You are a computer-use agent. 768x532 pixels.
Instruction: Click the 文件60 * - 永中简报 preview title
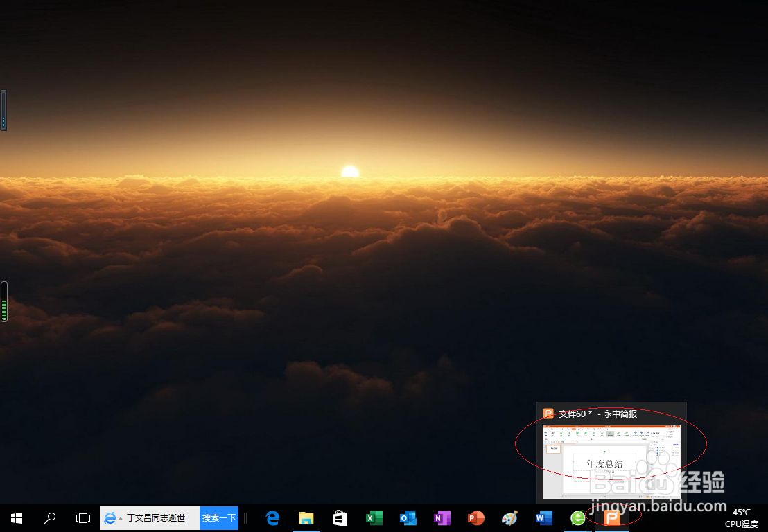point(597,414)
